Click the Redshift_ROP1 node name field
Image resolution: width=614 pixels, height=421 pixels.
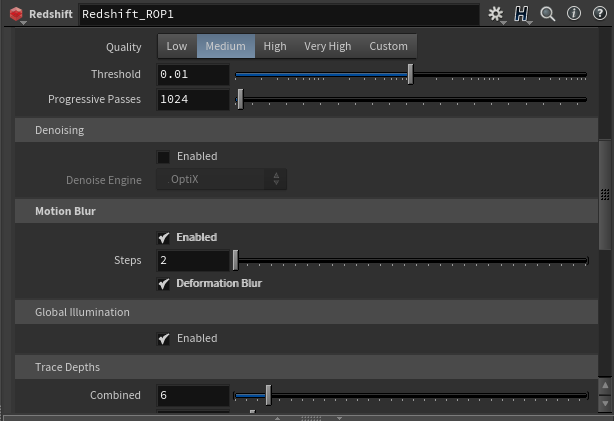coord(278,15)
